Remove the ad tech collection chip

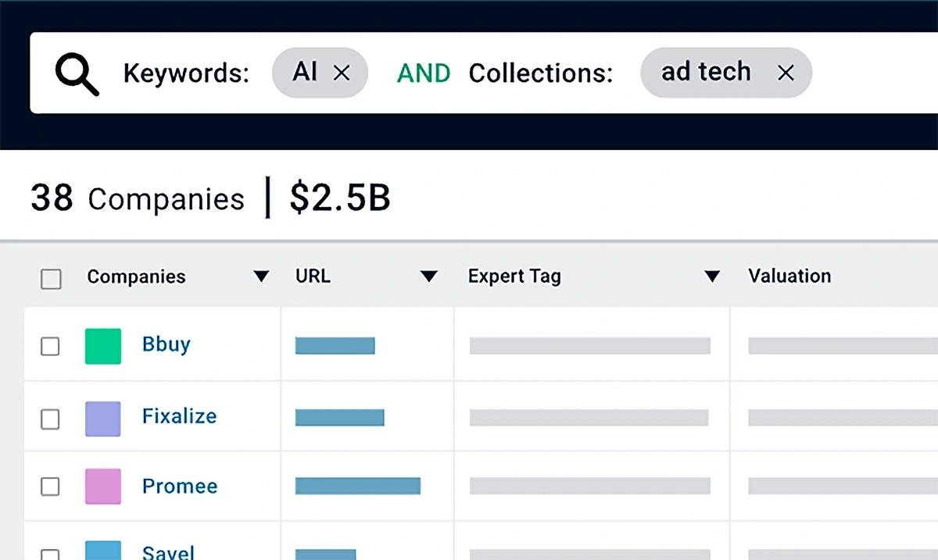[x=786, y=73]
